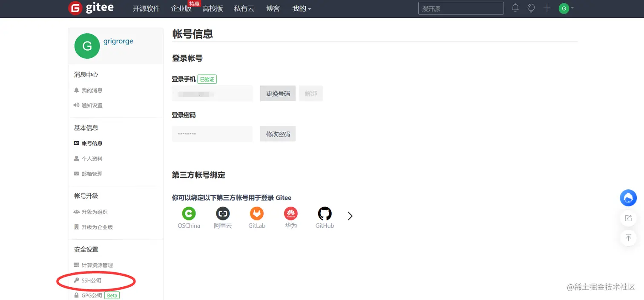Open GPG公钥 in the sidebar

click(88, 295)
